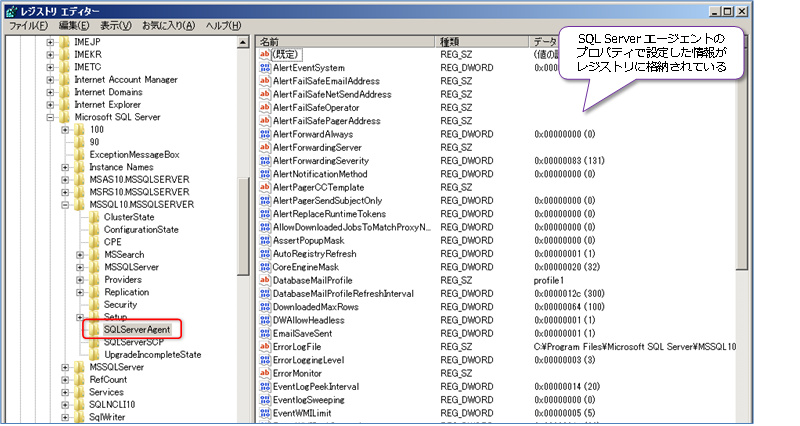
Task: Click the registry editor title bar icon
Action: pyautogui.click(x=12, y=11)
